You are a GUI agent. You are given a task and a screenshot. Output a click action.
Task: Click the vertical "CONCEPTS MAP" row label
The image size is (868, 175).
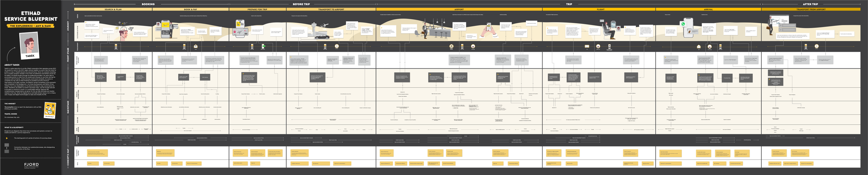point(68,157)
